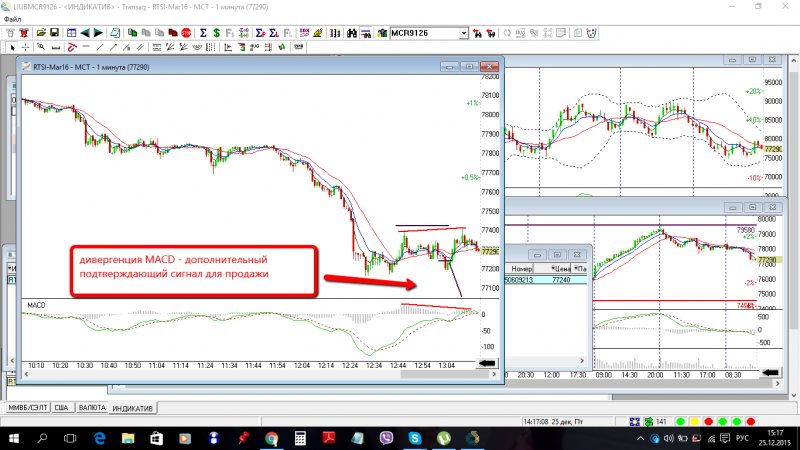800x450 pixels.
Task: Switch to the ММВБ/СЭЛТ tab
Action: click(x=28, y=408)
